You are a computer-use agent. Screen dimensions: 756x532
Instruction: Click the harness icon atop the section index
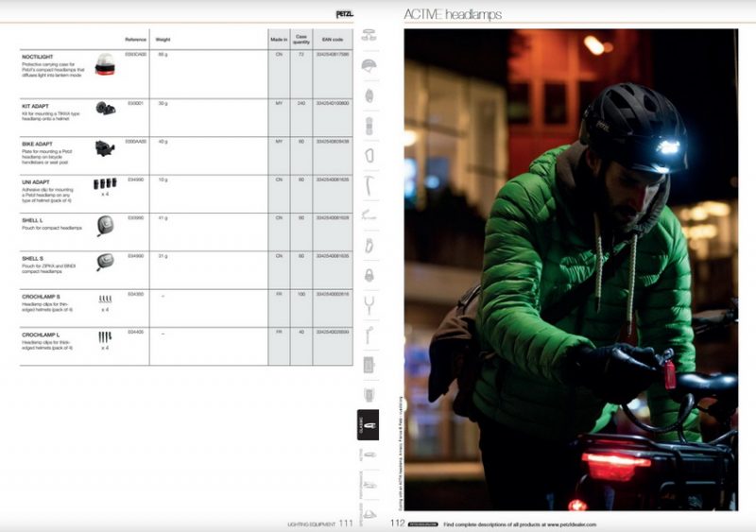pos(369,34)
